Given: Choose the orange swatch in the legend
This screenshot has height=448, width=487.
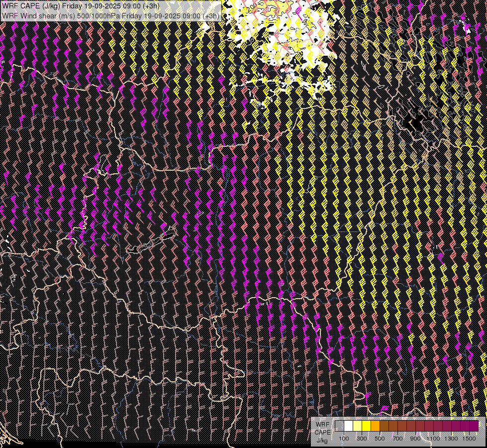Looking at the screenshot, I should pos(375,426).
